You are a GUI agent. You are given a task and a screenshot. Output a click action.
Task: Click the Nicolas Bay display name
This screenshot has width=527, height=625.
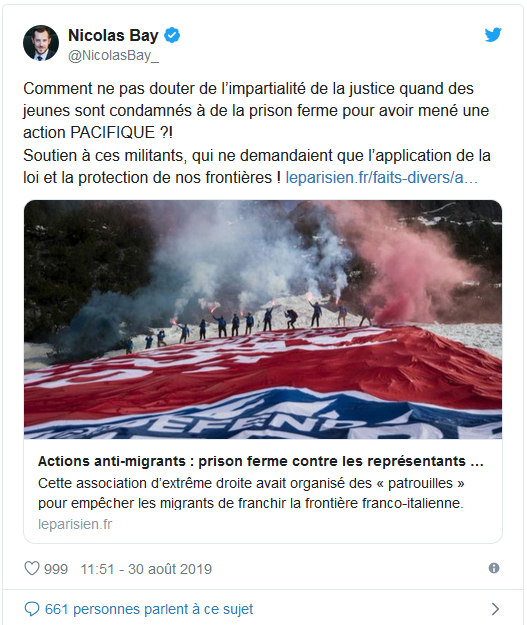113,35
